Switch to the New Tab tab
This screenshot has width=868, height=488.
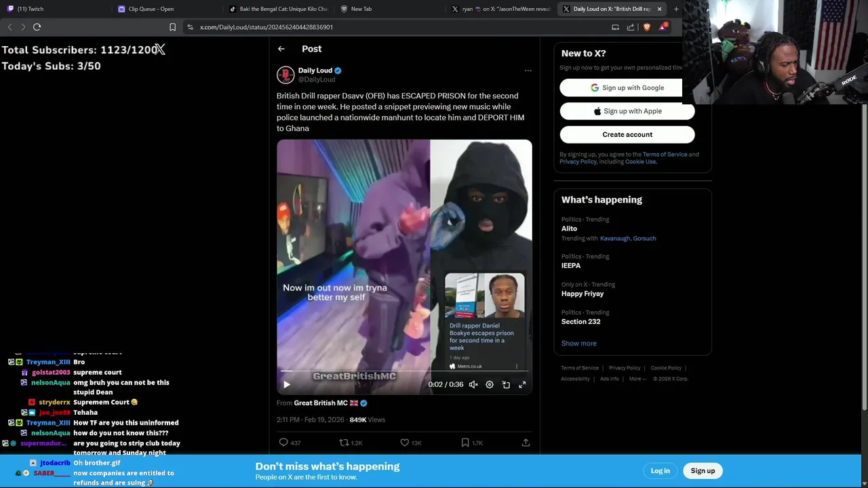pos(390,9)
